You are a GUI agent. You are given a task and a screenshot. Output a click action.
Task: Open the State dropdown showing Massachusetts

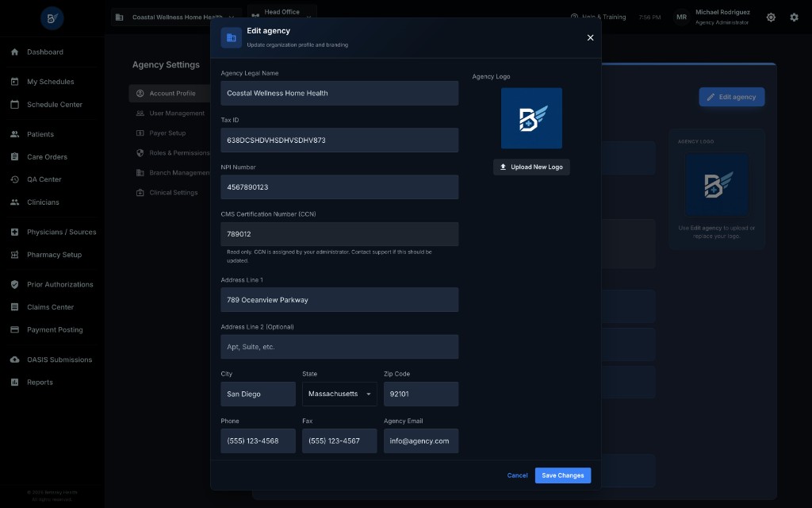[x=339, y=394]
